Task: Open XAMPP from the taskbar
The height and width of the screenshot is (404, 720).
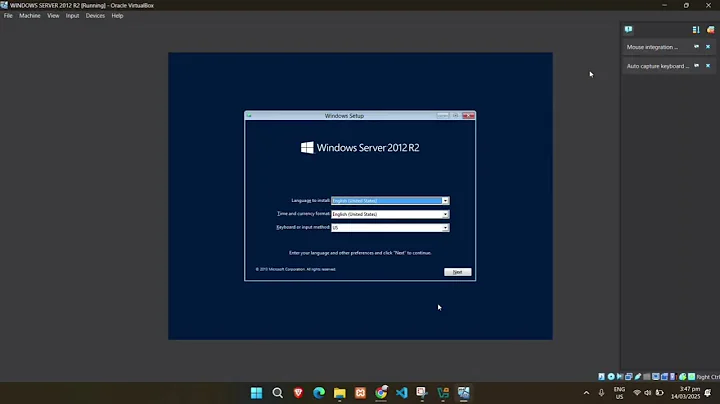Action: 360,393
